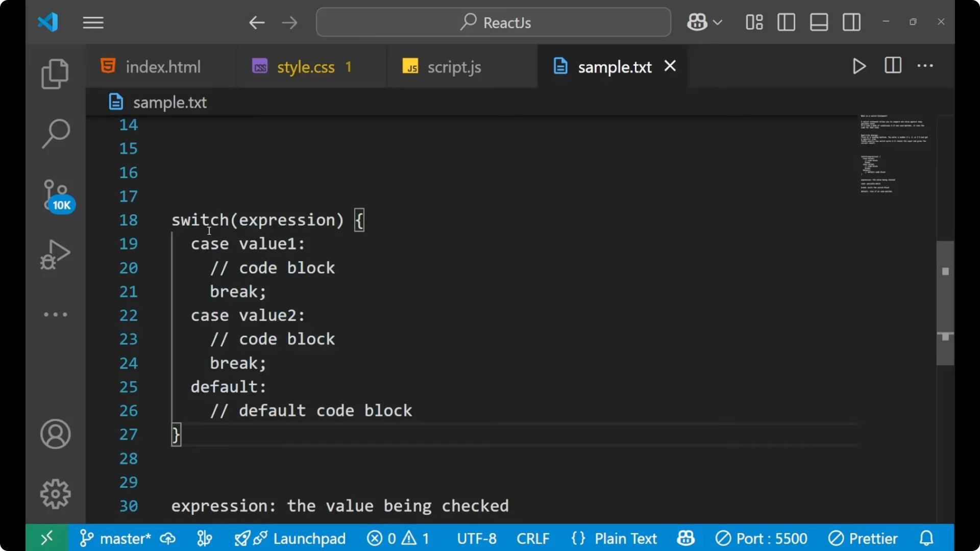The image size is (980, 551).
Task: Run the code using the play icon
Action: coord(859,66)
